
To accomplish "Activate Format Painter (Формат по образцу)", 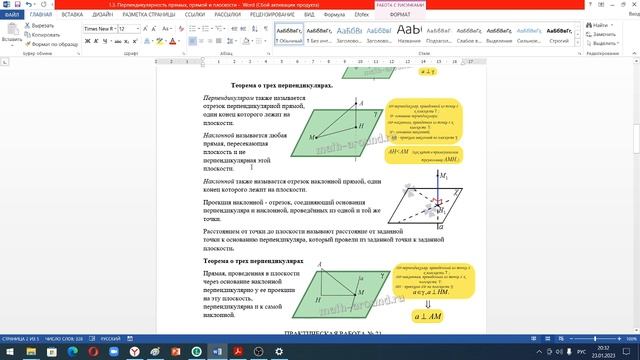I will pyautogui.click(x=51, y=44).
